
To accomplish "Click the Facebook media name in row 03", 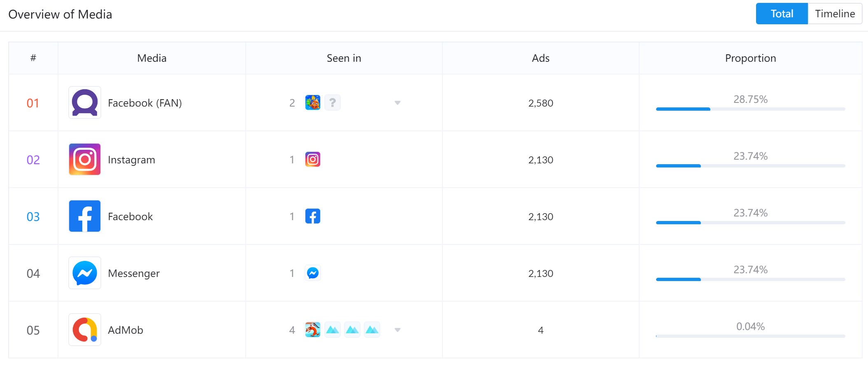I will [130, 216].
